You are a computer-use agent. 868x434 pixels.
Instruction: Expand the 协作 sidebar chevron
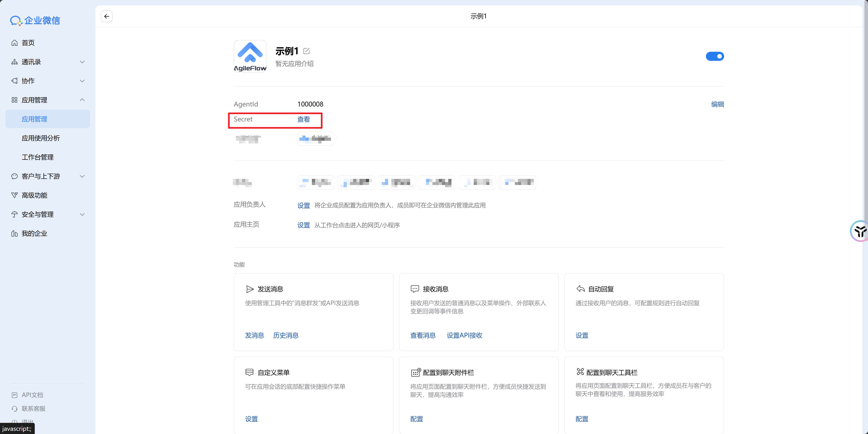82,81
